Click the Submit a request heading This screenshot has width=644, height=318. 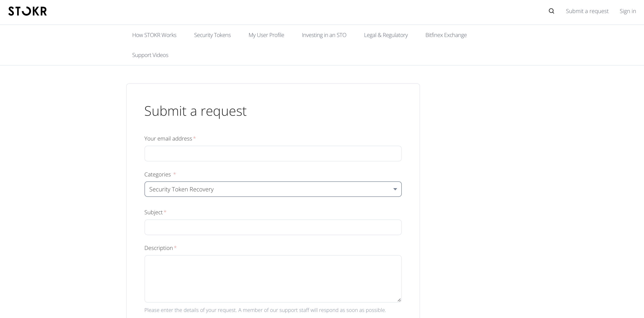[x=195, y=111]
